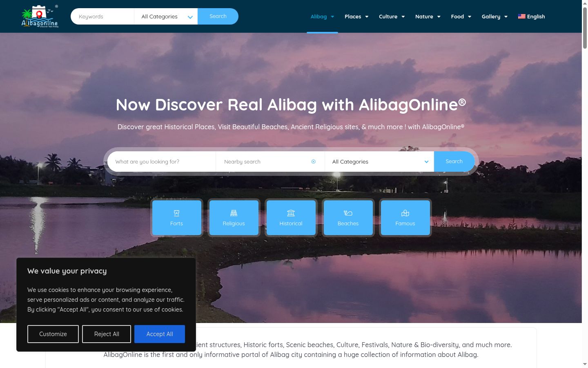Expand the Nature menu arrow
This screenshot has width=588, height=368.
(x=439, y=17)
